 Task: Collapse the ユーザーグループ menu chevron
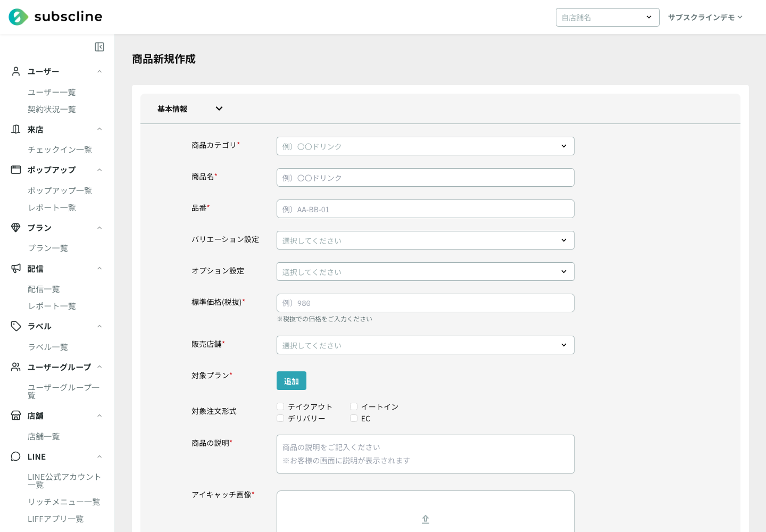click(x=99, y=367)
